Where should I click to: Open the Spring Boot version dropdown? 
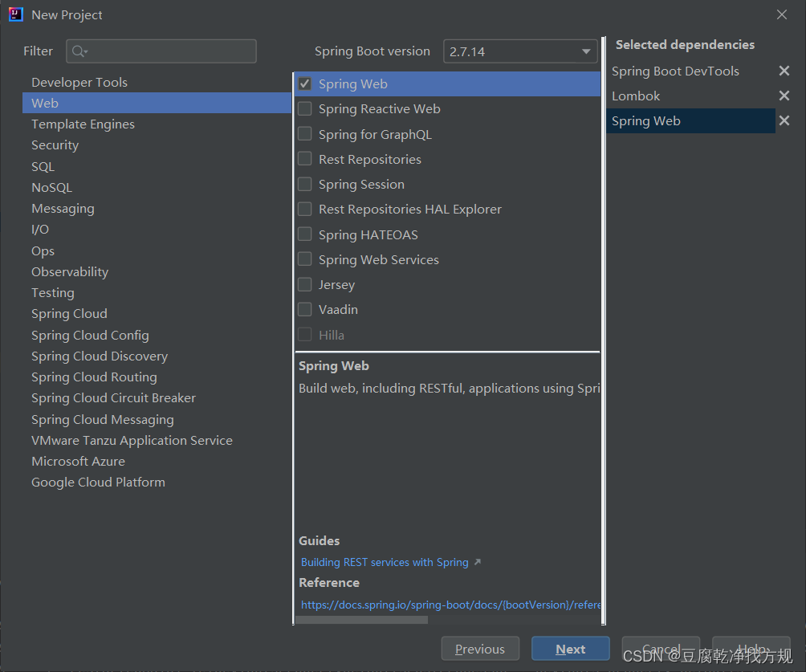[520, 51]
